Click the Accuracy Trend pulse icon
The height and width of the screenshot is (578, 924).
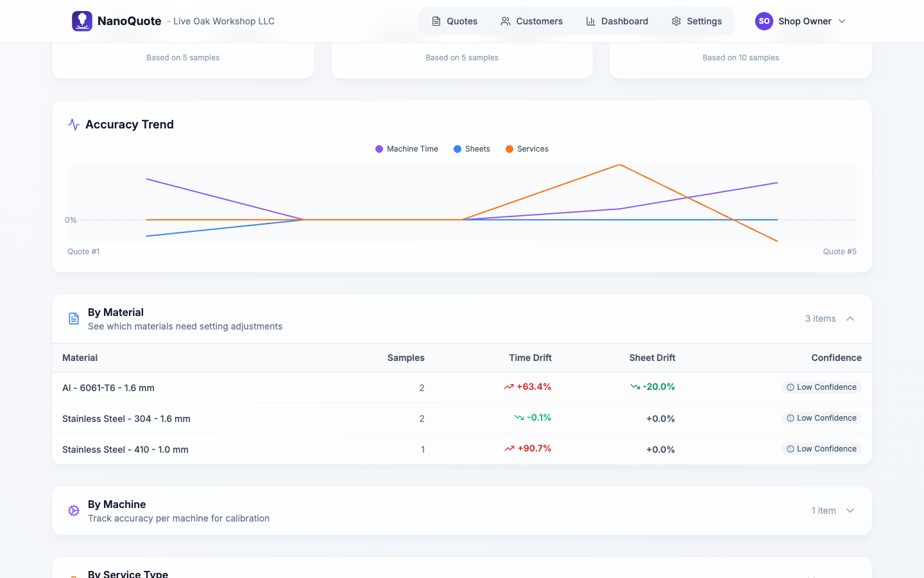tap(74, 125)
